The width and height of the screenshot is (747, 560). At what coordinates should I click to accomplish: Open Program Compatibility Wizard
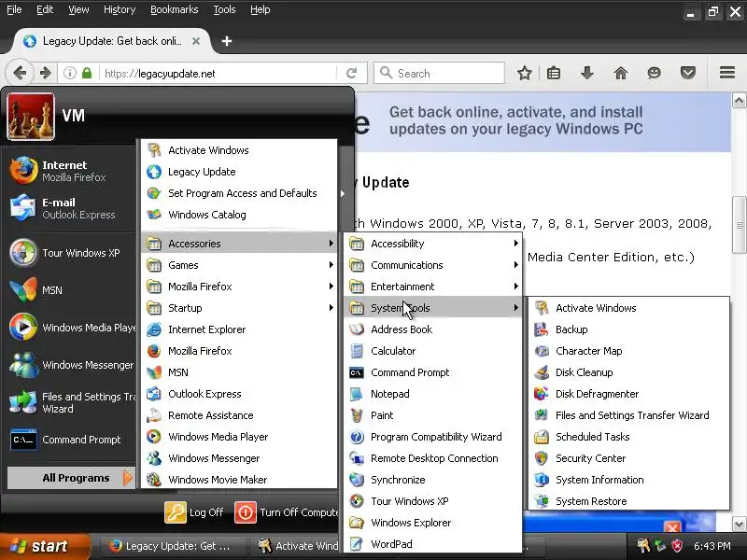(433, 437)
